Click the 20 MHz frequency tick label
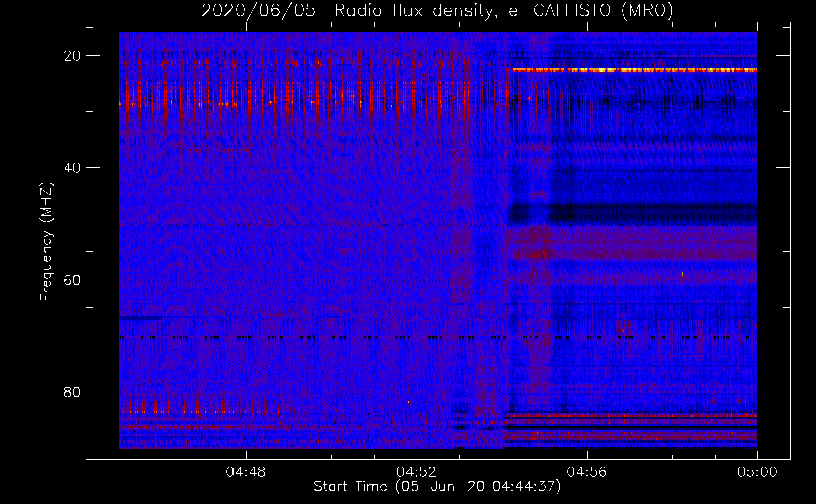The image size is (816, 504). click(73, 56)
